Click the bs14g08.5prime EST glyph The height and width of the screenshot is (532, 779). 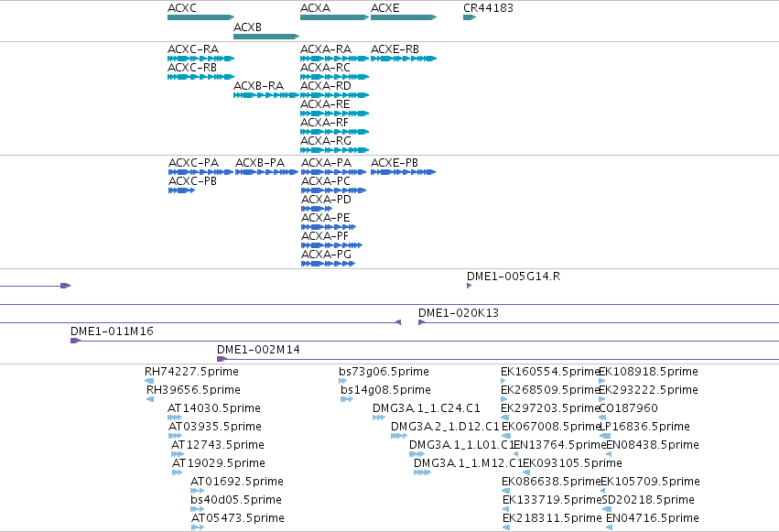point(347,399)
